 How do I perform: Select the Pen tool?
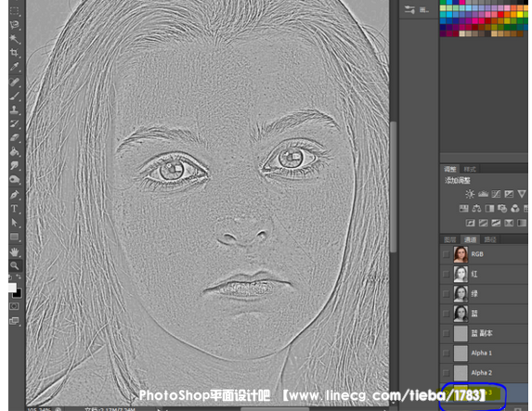[14, 195]
